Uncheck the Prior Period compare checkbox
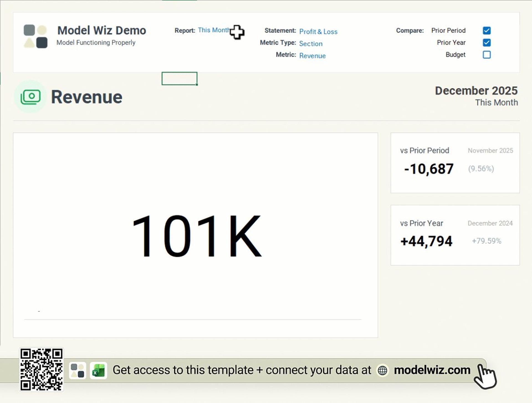532x403 pixels. click(487, 30)
